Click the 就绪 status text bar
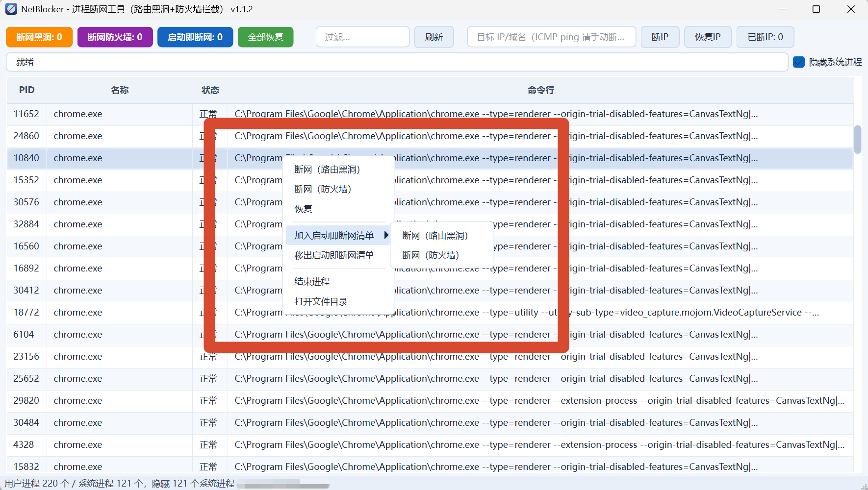This screenshot has width=868, height=490. click(397, 62)
